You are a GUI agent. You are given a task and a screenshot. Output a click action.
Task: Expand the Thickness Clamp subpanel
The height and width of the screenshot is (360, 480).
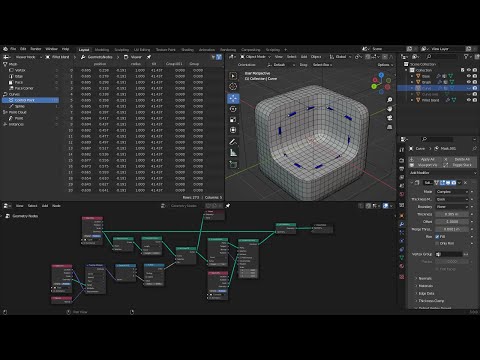click(x=429, y=301)
